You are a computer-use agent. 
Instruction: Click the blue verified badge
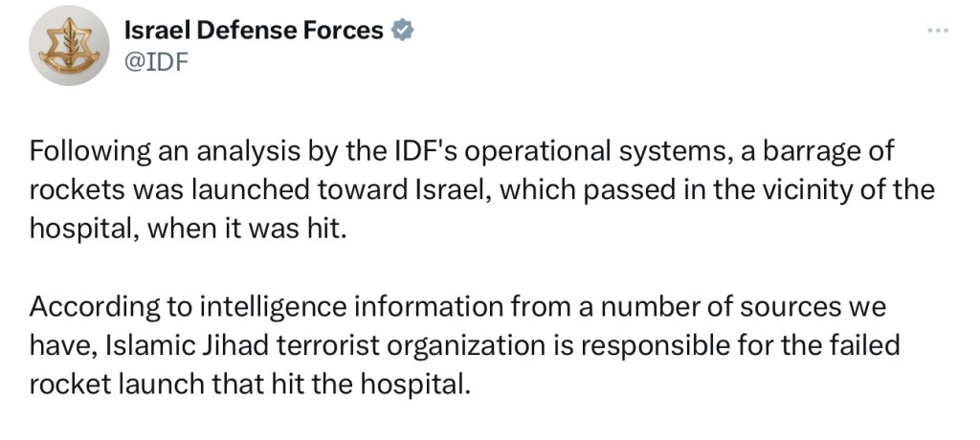point(404,31)
